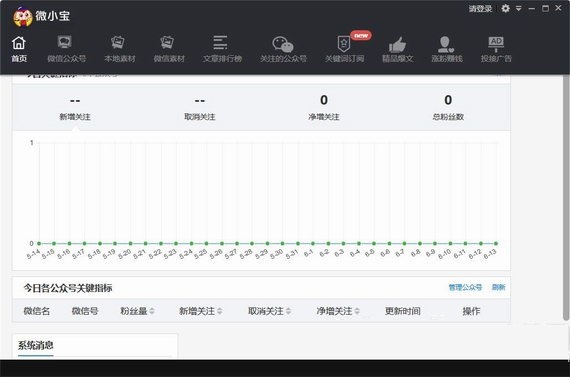Viewport: 570px width, 377px height.
Task: Click 微信号 column header
Action: pyautogui.click(x=85, y=311)
